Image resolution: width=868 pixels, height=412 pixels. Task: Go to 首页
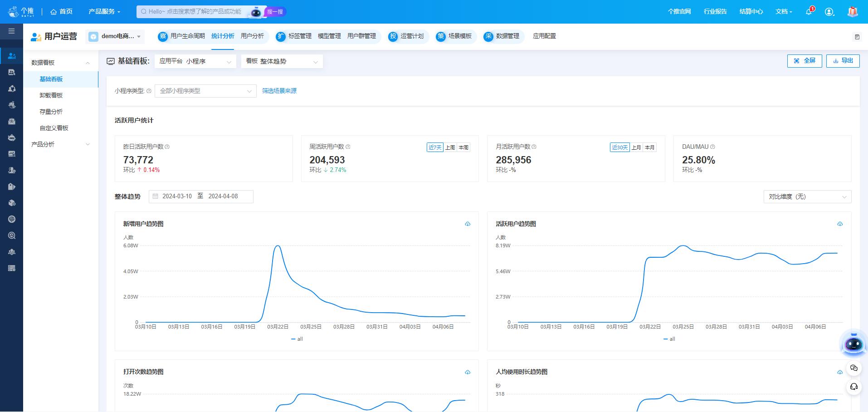point(62,11)
